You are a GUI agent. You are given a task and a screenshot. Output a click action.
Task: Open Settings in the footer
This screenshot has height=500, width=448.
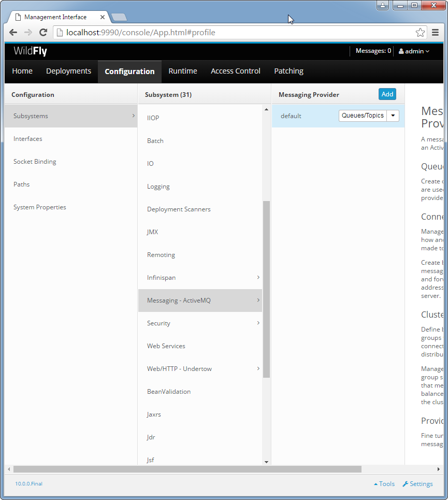coord(417,484)
